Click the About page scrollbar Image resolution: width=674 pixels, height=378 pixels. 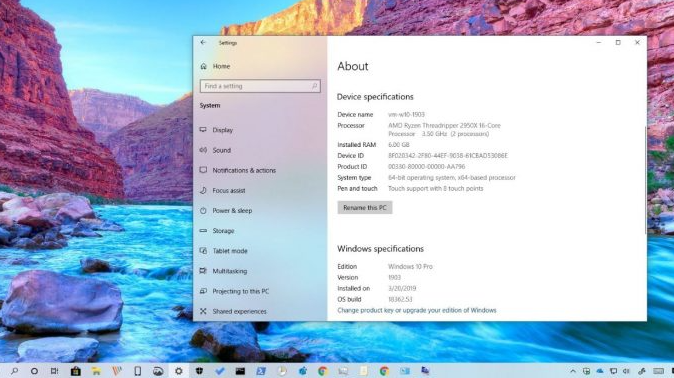tap(645, 181)
